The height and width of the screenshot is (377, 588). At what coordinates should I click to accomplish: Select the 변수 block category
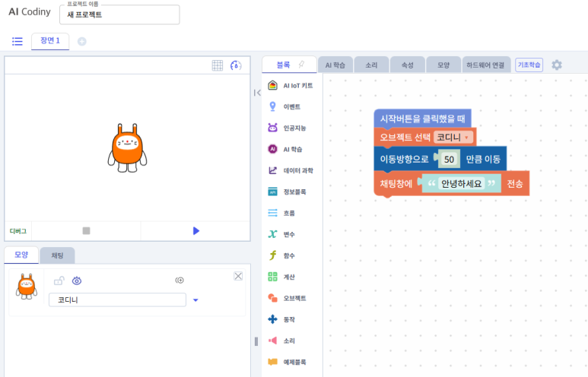pyautogui.click(x=281, y=234)
